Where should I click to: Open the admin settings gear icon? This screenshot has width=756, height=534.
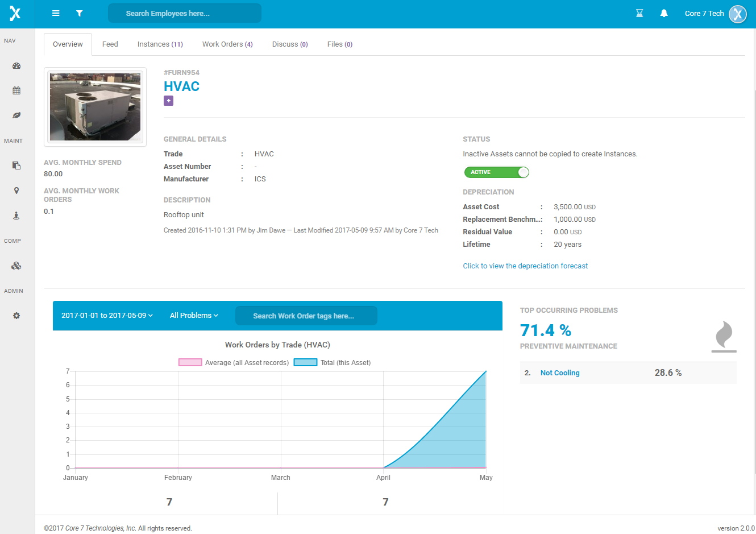click(16, 316)
